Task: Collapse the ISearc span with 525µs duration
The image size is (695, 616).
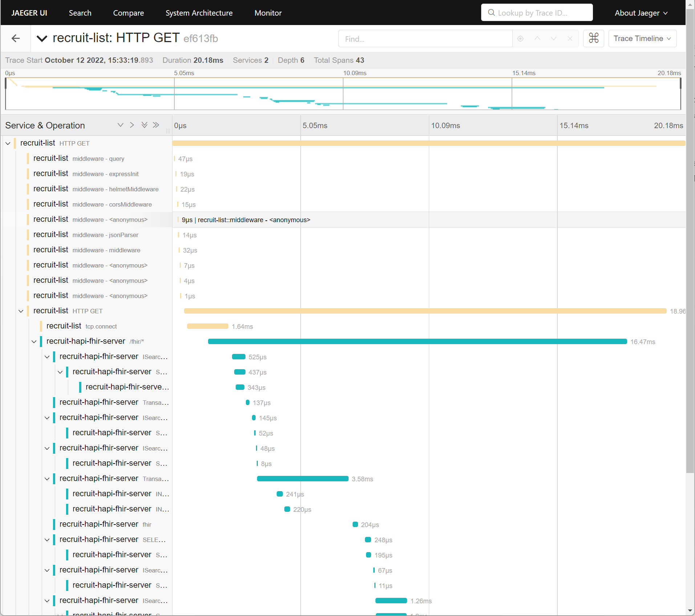Action: tap(47, 357)
